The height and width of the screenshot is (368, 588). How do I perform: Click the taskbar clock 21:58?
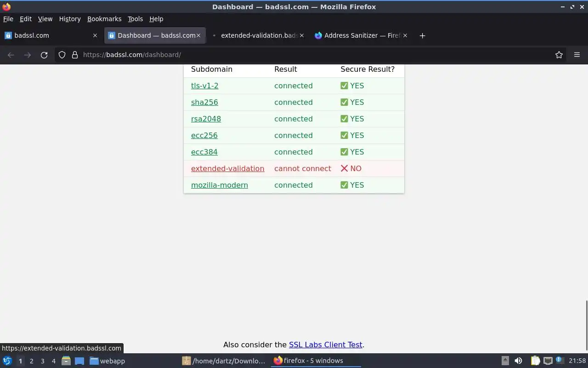(577, 361)
